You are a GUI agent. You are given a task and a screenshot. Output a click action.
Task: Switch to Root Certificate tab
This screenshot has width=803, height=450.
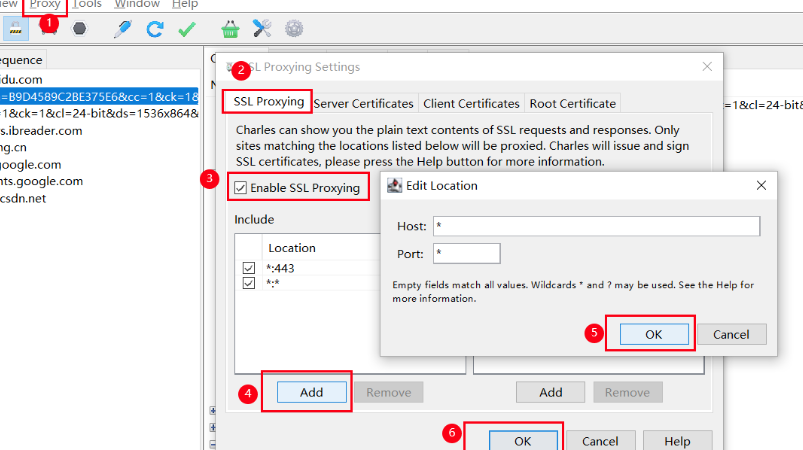573,103
